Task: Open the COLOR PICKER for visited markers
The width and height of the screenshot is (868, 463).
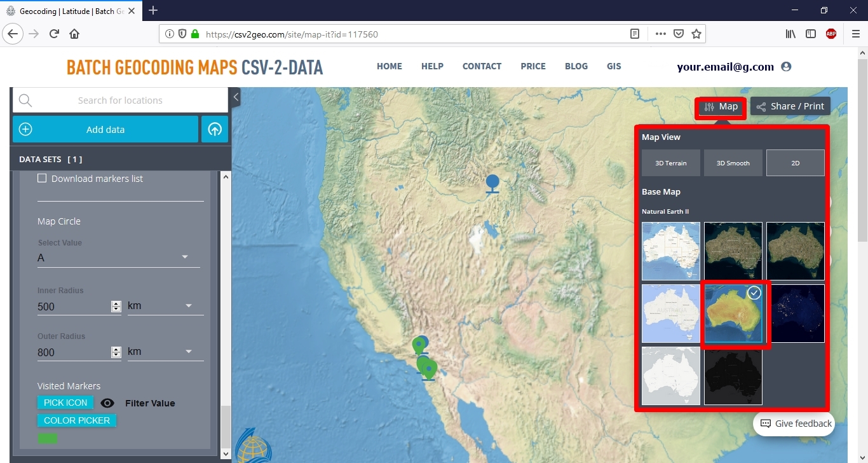Action: click(x=76, y=420)
